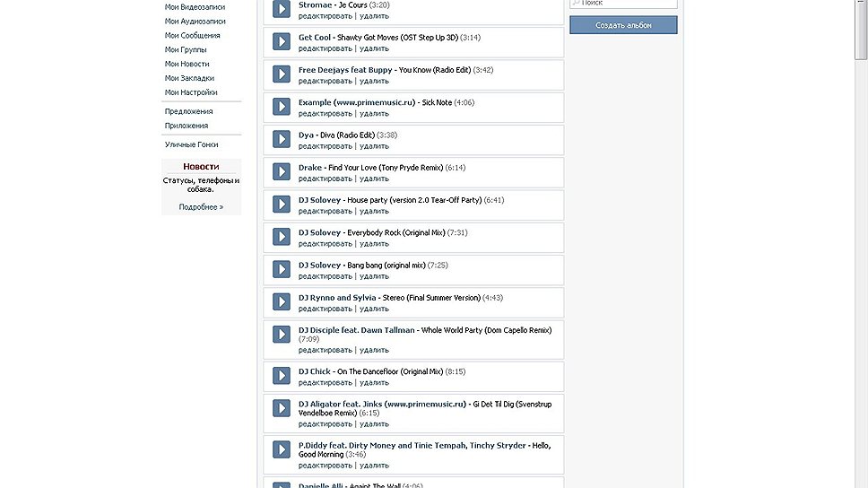
Task: Delete DJ Rynno and Sylvia - Stereo
Action: [374, 309]
